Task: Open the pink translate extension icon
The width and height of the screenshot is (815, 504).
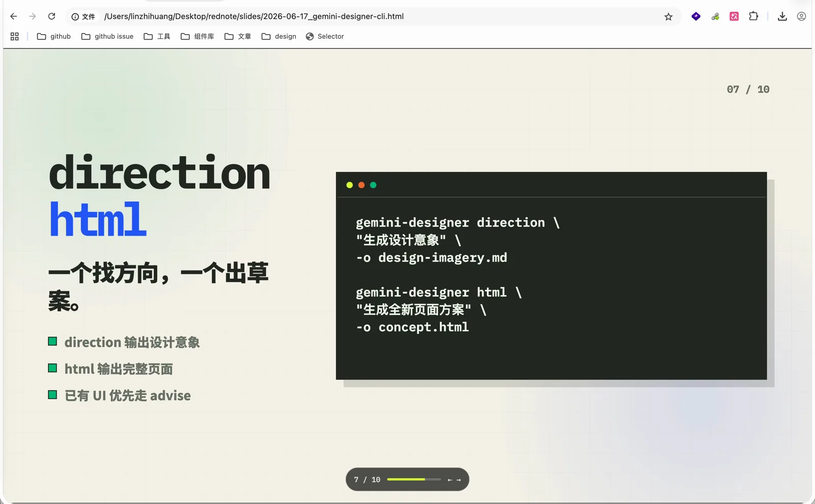Action: pos(734,16)
